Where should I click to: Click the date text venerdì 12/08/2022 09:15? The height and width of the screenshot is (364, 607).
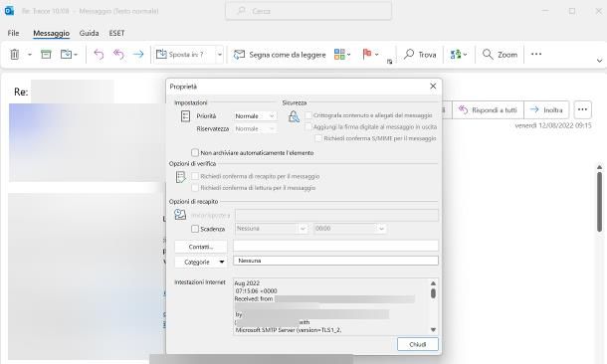click(x=553, y=125)
